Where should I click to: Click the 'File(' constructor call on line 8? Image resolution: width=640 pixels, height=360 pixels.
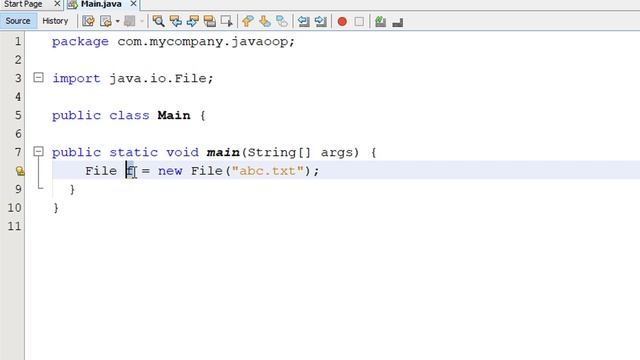pyautogui.click(x=211, y=171)
